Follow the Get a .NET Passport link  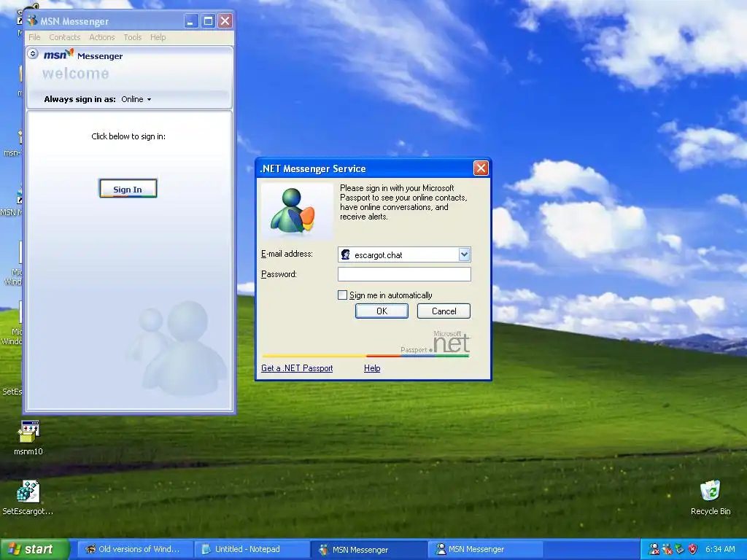(x=297, y=368)
